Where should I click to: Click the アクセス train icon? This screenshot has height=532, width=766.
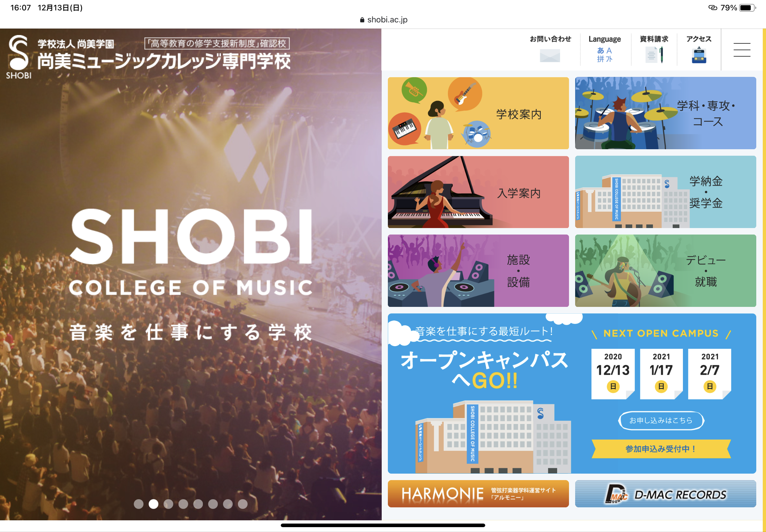point(699,55)
